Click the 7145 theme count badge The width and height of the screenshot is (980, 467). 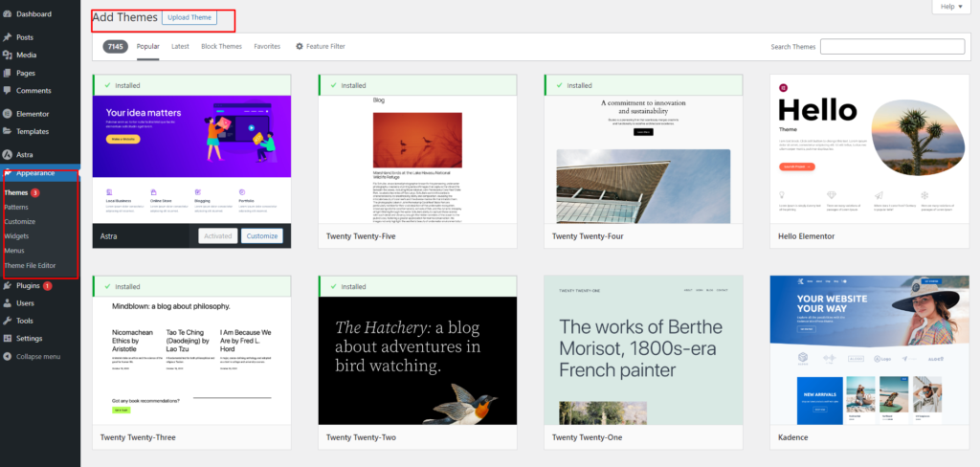pyautogui.click(x=116, y=46)
